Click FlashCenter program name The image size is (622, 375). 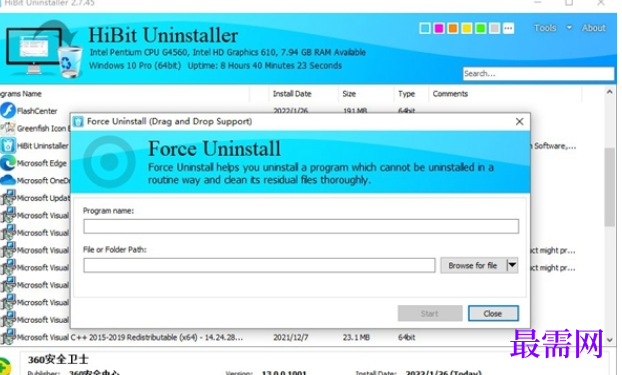(37, 111)
